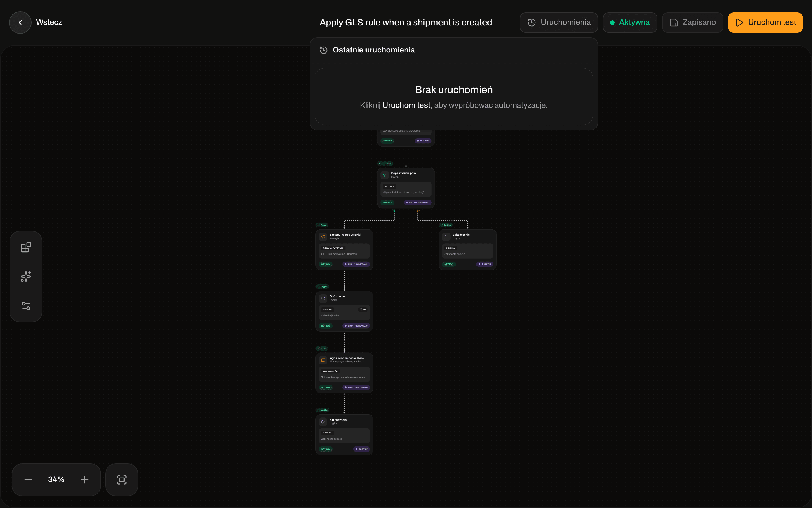Click the chat bubble icon on Slack node
This screenshot has height=508, width=812.
[323, 360]
